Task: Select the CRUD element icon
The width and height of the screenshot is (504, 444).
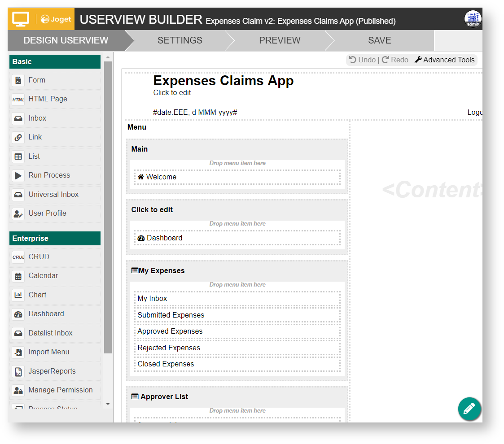Action: [x=18, y=257]
